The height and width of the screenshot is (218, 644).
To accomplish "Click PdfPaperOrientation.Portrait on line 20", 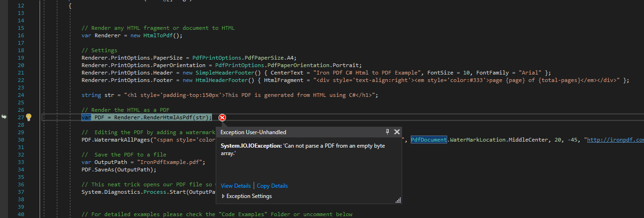I will pyautogui.click(x=312, y=65).
